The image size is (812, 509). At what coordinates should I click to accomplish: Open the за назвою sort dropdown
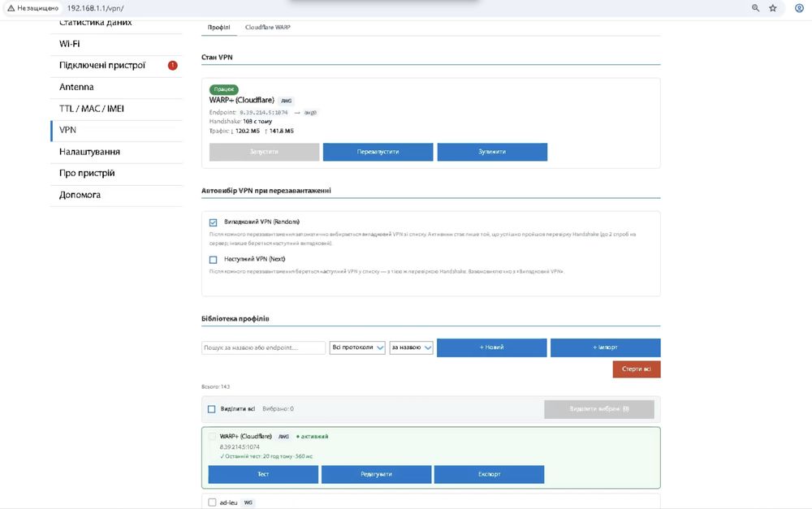tap(411, 347)
